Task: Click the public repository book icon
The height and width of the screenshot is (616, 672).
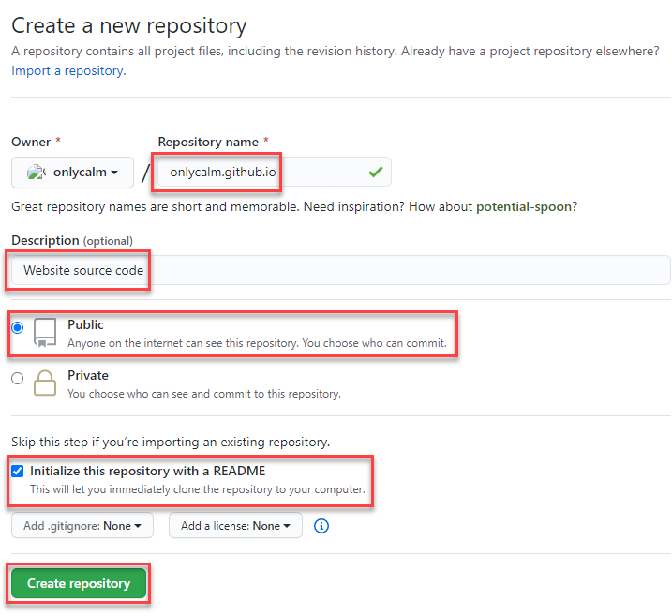Action: (x=45, y=332)
